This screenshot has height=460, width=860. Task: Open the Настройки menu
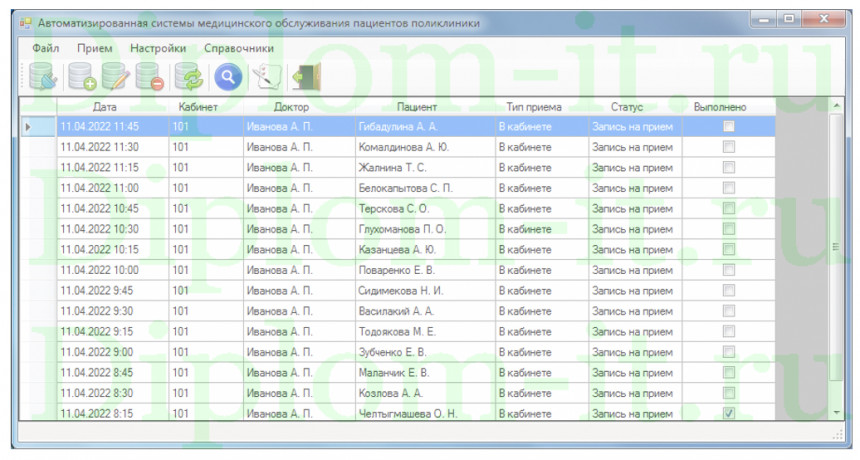pyautogui.click(x=158, y=48)
